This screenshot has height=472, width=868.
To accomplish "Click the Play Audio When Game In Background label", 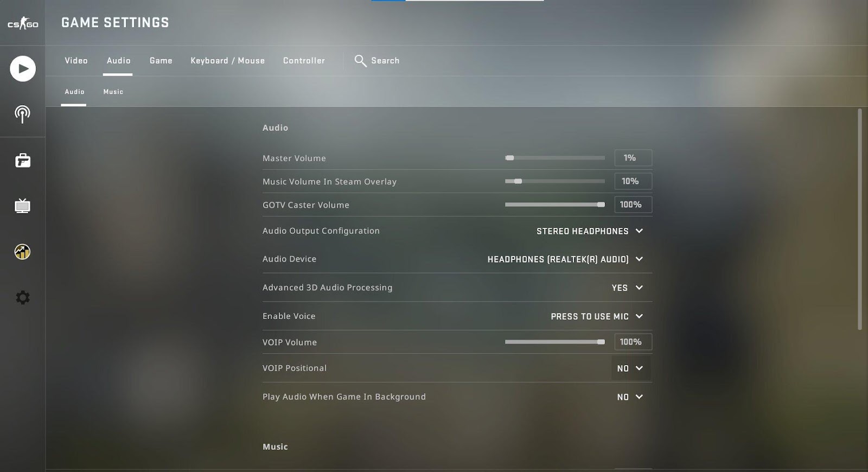I will point(344,397).
